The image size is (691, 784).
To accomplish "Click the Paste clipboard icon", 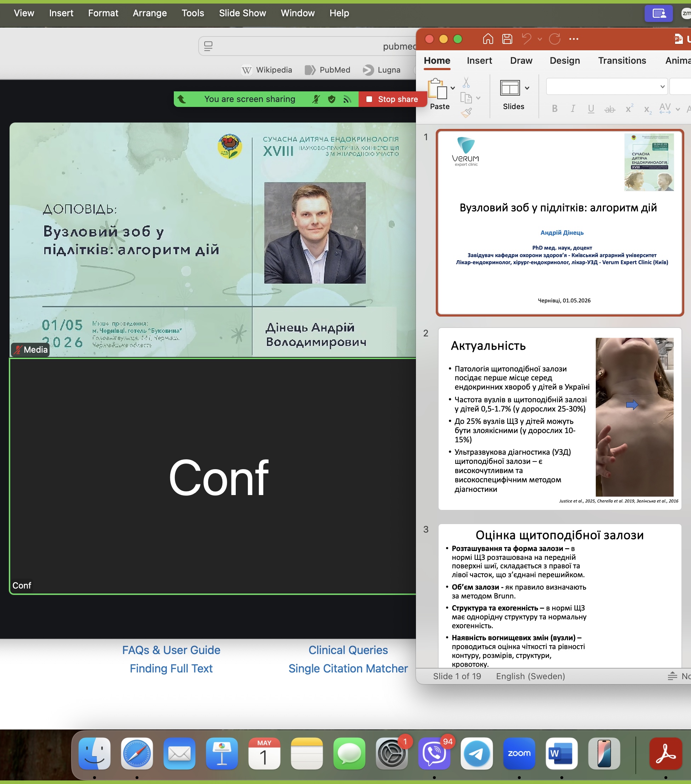I will pos(437,89).
